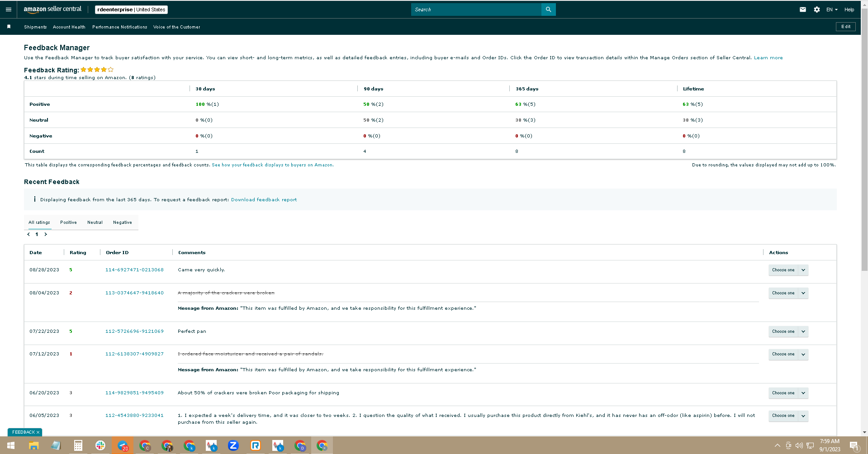Image resolution: width=868 pixels, height=454 pixels.
Task: Click into the Search input field
Action: tap(476, 9)
